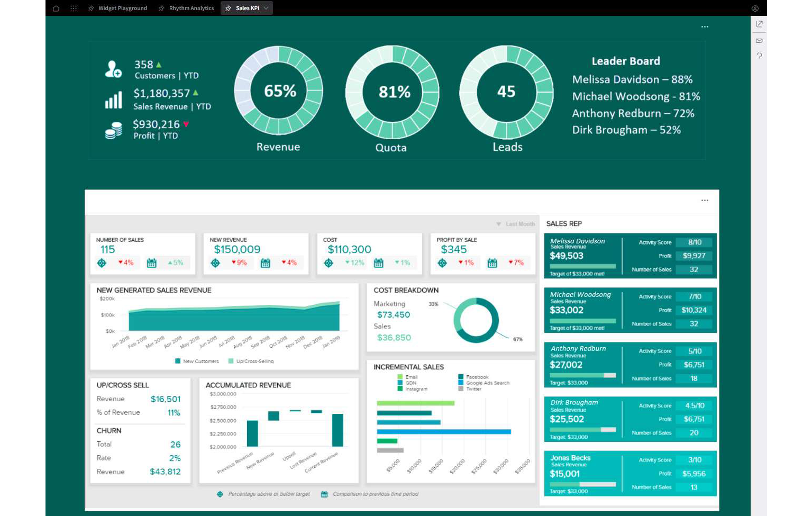
Task: Select Anthony Redburn – 72% in Leader Board
Action: [x=633, y=113]
